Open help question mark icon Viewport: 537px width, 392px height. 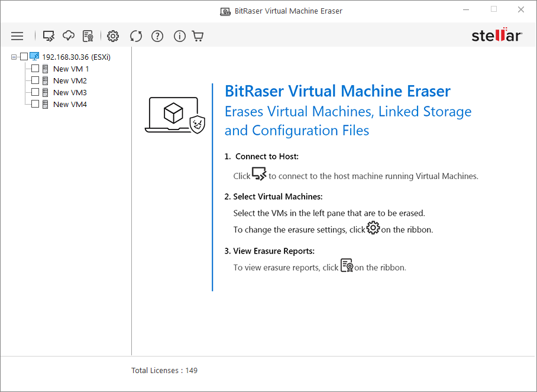[x=157, y=36]
